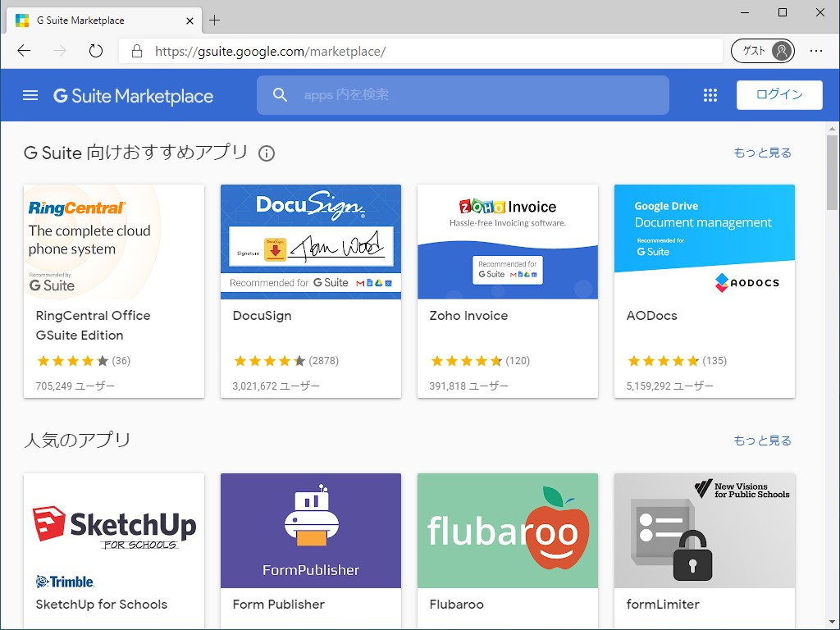View info about recommended G Suite apps
The height and width of the screenshot is (630, 840).
click(267, 153)
